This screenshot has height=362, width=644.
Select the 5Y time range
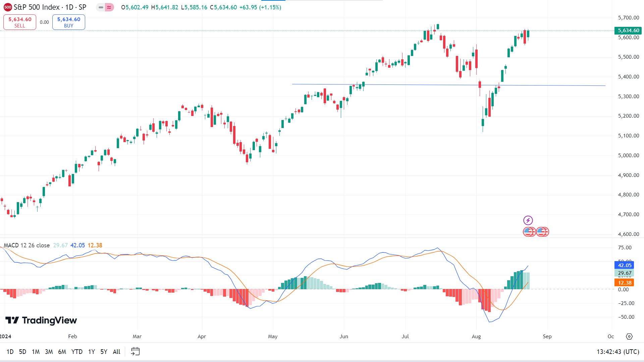pos(104,352)
